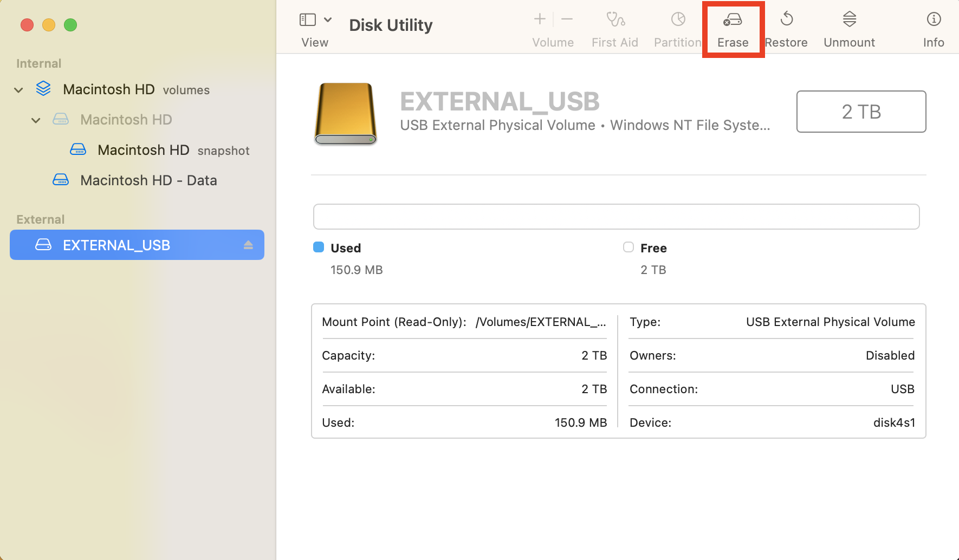The image size is (959, 560).
Task: Unmount the selected volume
Action: [849, 19]
